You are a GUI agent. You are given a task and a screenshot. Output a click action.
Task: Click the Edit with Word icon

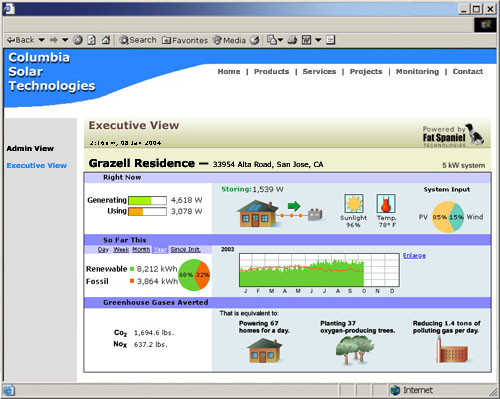[x=306, y=40]
